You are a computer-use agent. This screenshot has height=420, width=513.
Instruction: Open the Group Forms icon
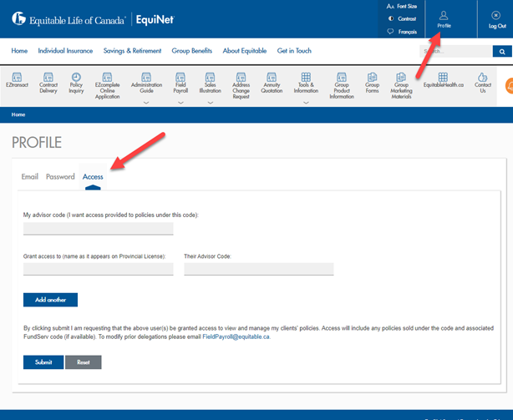click(x=372, y=77)
